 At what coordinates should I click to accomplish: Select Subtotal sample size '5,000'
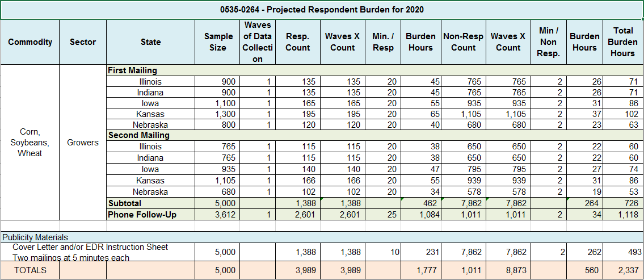[x=217, y=203]
